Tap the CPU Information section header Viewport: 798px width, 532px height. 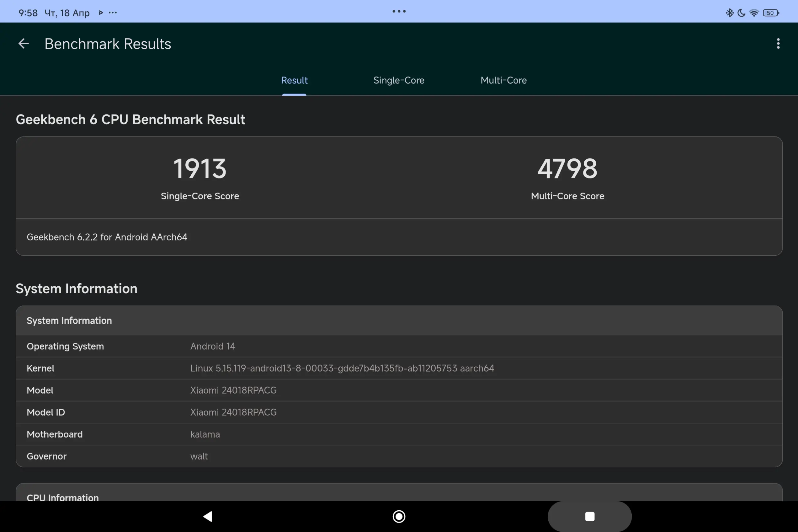[63, 497]
